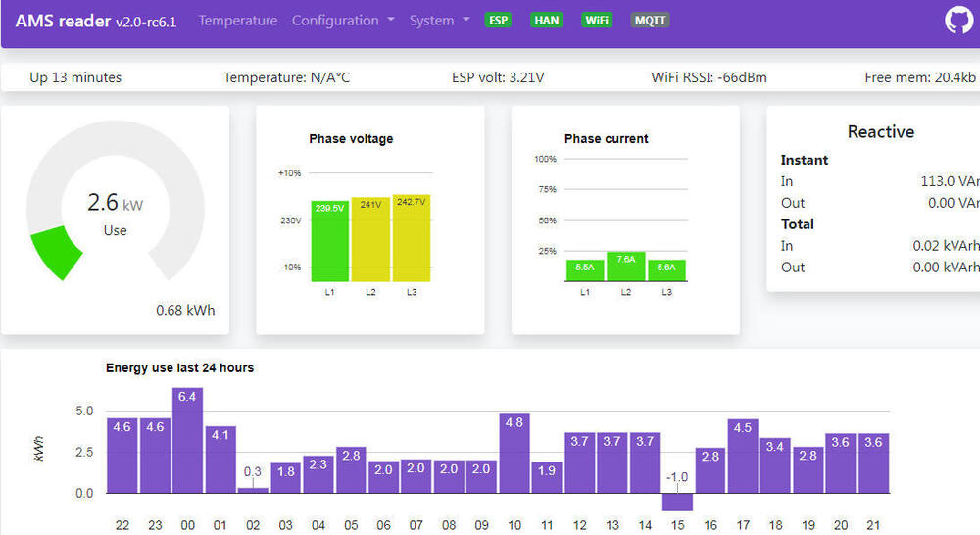Go to the Temperature page
This screenshot has width=980, height=535.
point(237,21)
